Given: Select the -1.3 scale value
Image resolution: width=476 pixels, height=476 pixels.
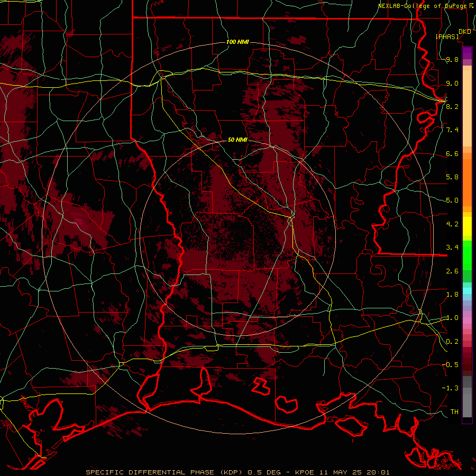Looking at the screenshot, I should point(451,388).
